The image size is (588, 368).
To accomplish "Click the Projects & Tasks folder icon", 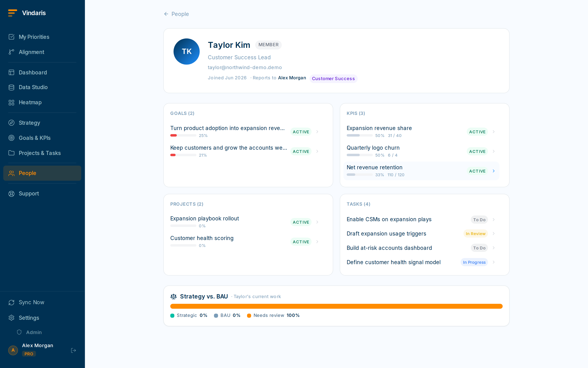I will (11, 153).
